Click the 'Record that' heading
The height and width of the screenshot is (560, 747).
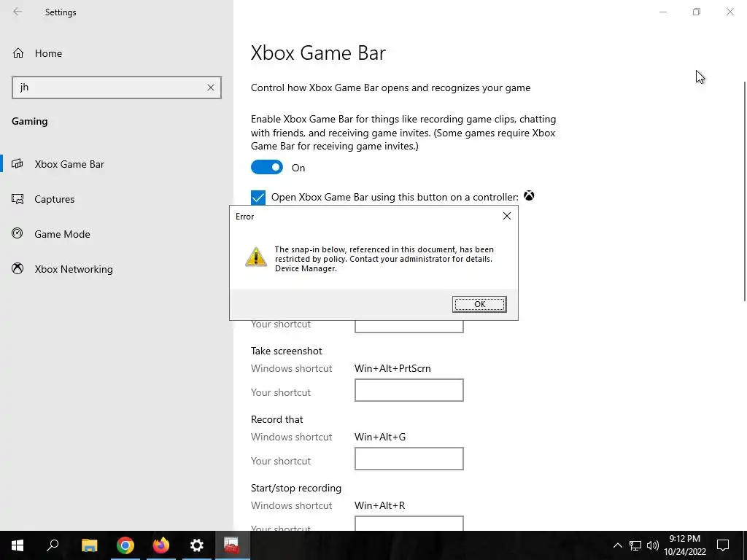276,419
